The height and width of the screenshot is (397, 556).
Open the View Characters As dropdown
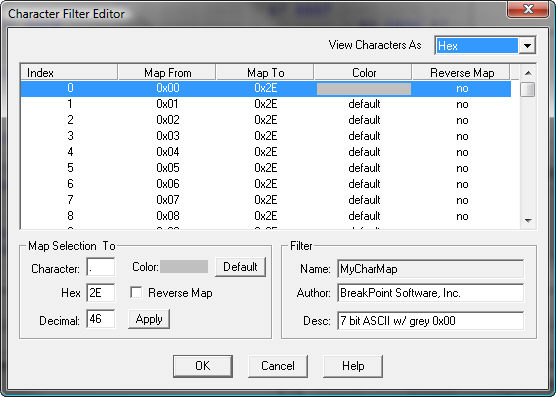527,46
